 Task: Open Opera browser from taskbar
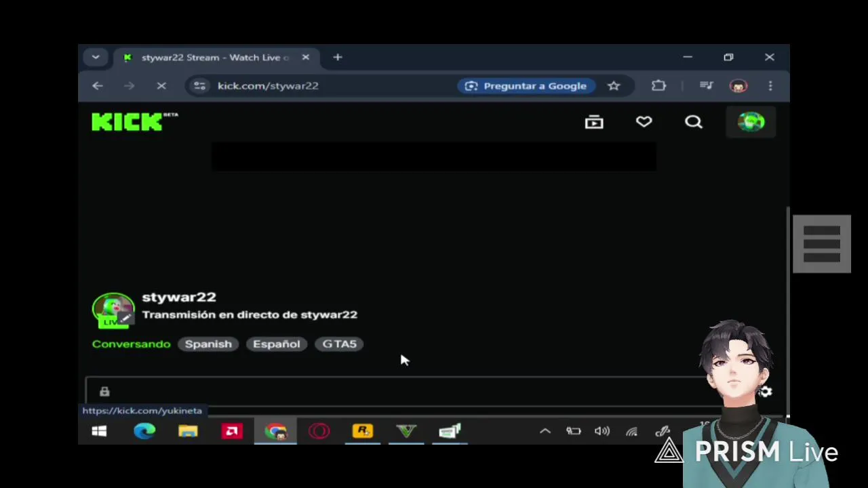coord(319,431)
